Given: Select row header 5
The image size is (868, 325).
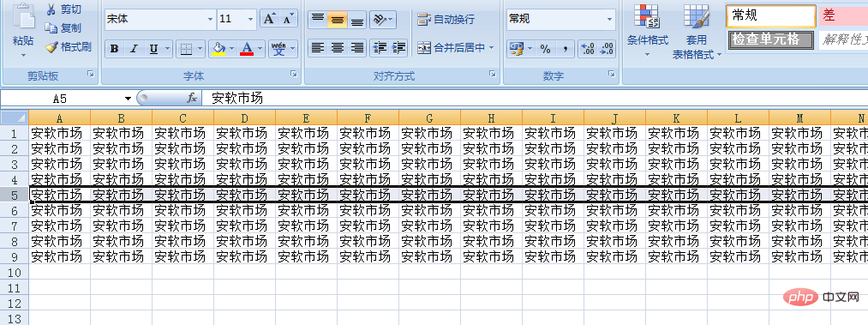Looking at the screenshot, I should pos(15,195).
